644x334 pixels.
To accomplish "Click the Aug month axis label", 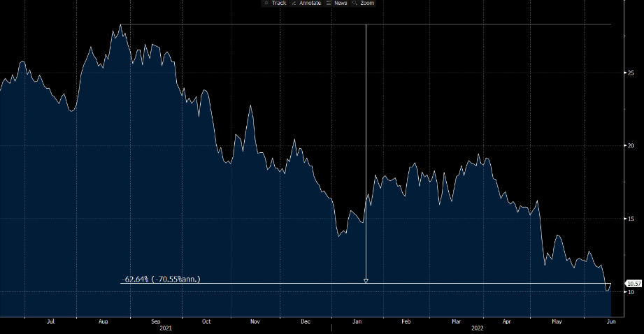I will (103, 321).
